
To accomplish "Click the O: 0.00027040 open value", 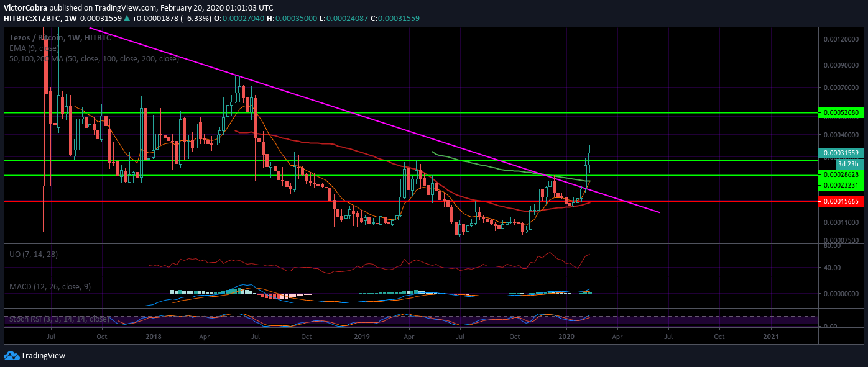I will click(239, 19).
